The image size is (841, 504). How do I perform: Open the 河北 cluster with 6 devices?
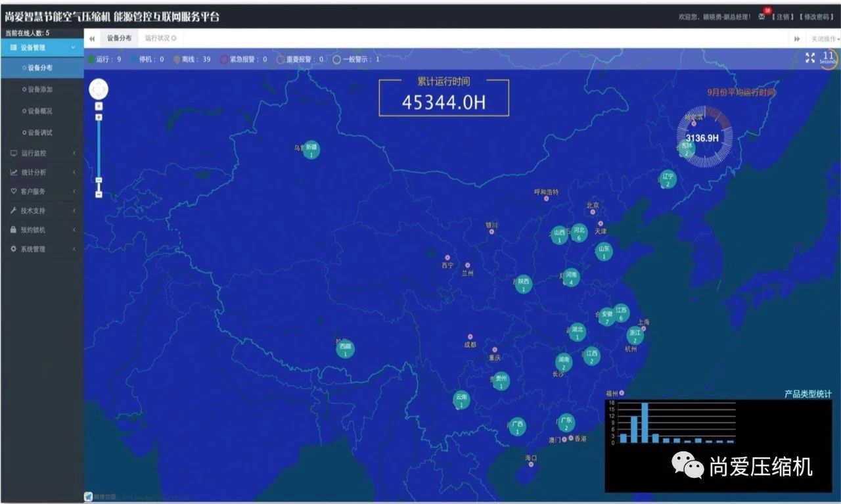click(579, 233)
